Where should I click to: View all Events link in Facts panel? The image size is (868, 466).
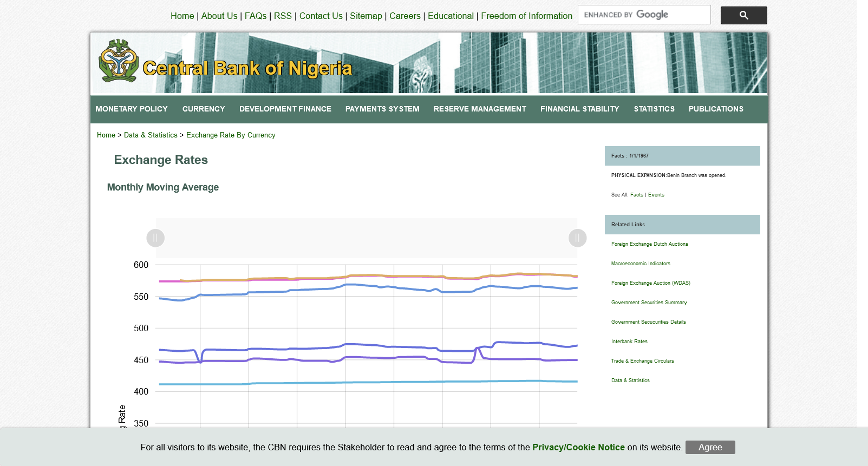tap(656, 195)
